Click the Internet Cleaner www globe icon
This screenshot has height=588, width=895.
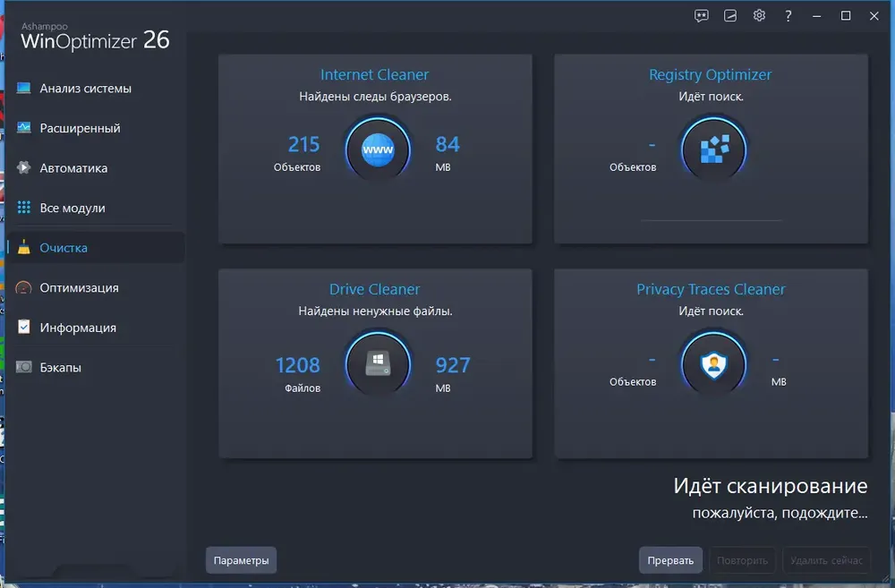(x=378, y=149)
